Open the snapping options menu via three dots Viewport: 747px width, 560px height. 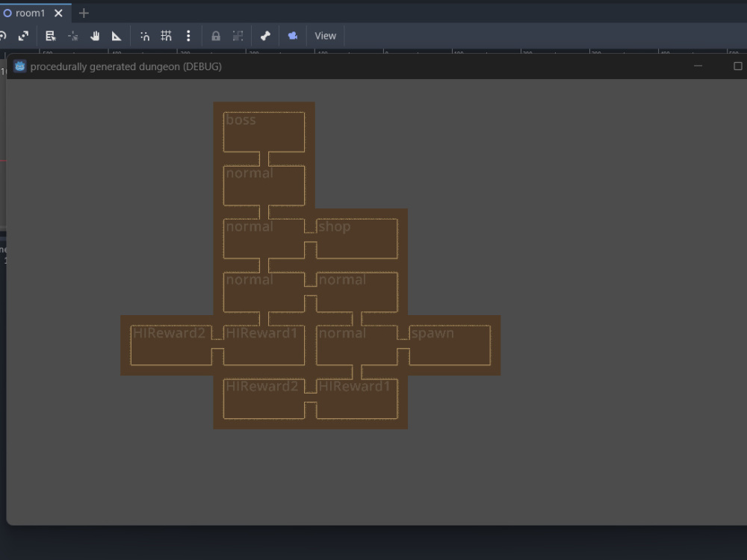point(188,35)
